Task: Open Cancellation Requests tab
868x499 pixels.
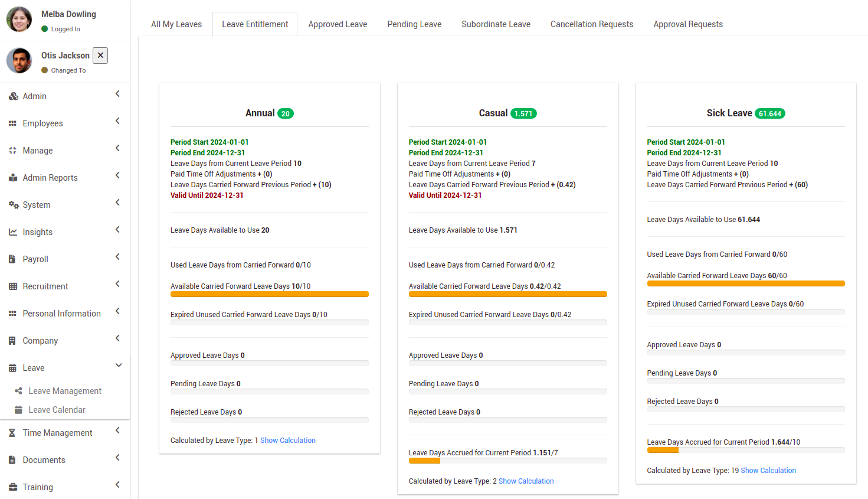Action: [x=592, y=24]
